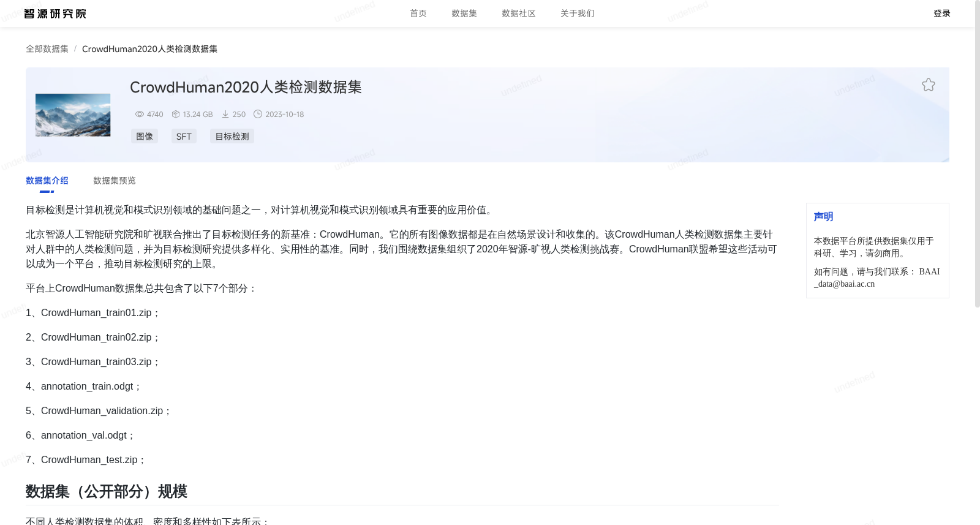Click the cube size icon beside 13.24 GB

[x=176, y=115]
